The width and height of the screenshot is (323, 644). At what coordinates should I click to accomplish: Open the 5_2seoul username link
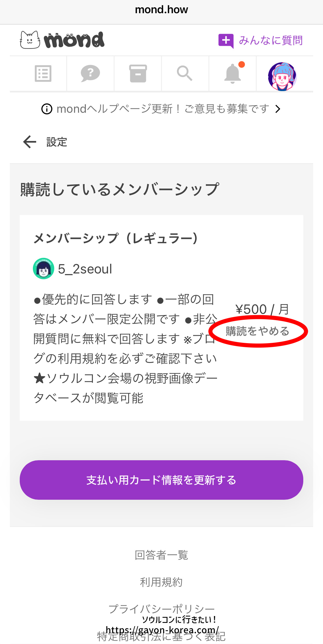tap(85, 269)
